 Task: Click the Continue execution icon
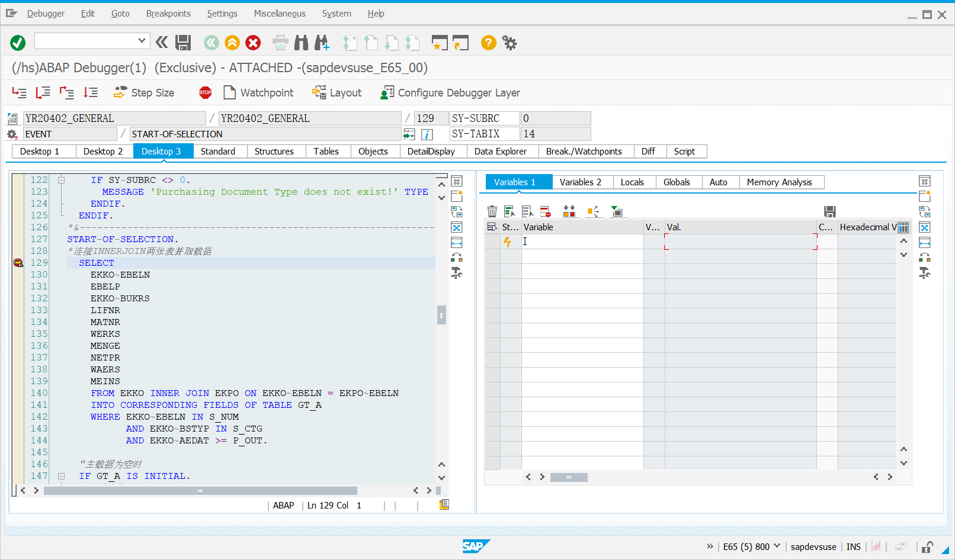[x=90, y=93]
